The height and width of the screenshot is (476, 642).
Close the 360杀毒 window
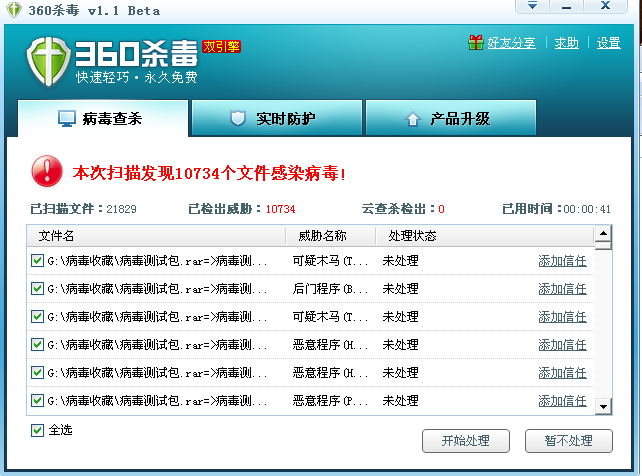click(606, 5)
